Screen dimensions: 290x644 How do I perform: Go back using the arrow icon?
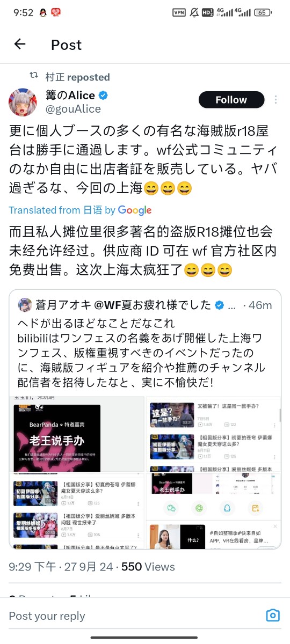[x=20, y=45]
